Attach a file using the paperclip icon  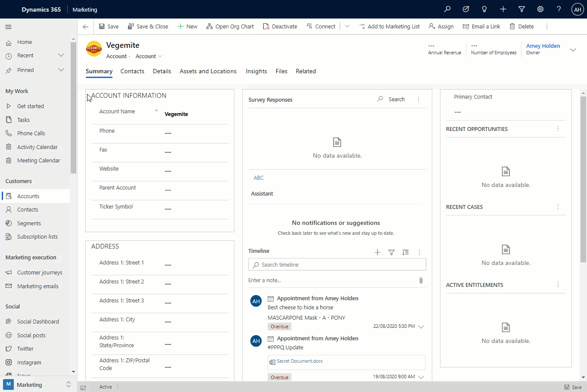[x=421, y=280]
